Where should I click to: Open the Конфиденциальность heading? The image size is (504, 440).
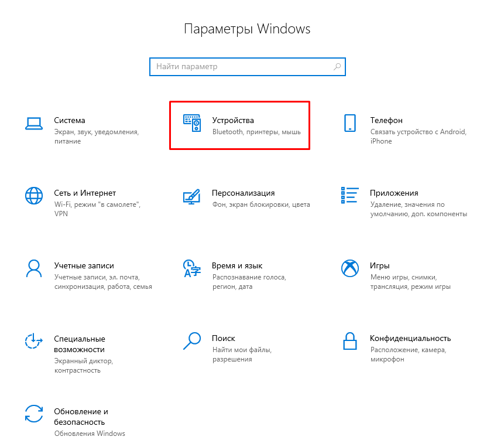pos(410,339)
